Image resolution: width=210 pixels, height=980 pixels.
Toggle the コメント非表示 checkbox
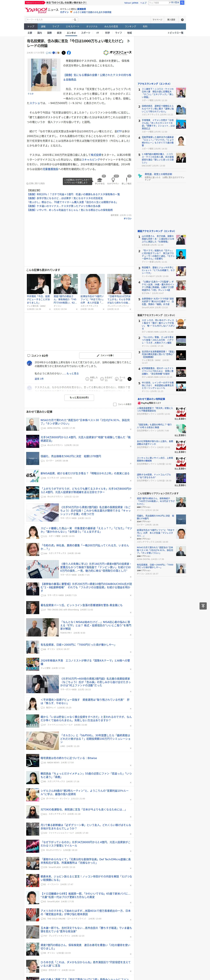point(115,404)
